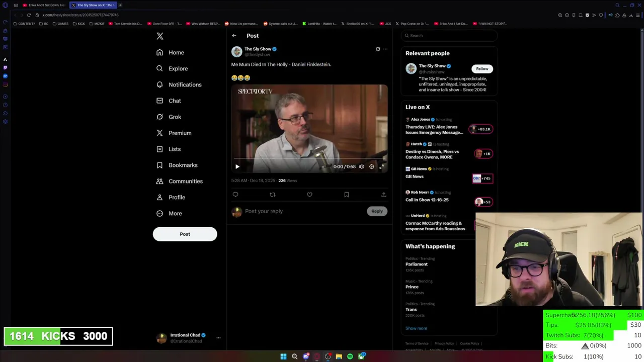Open the browser downloads icon
Screen dimensions: 644x362
(631, 15)
